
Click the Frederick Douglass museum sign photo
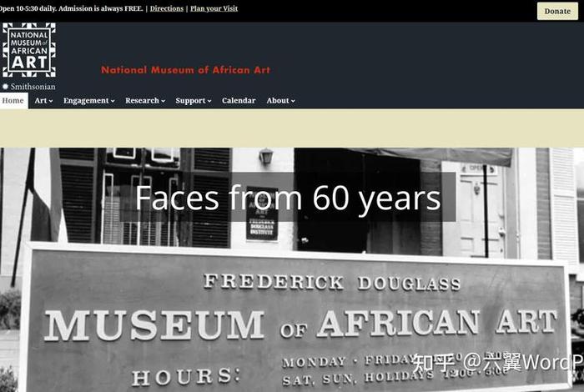click(292, 270)
